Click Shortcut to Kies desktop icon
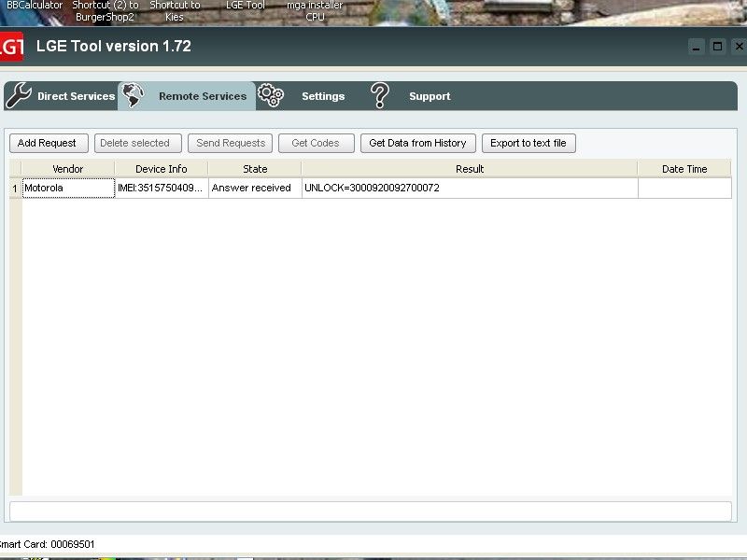 pos(175,11)
